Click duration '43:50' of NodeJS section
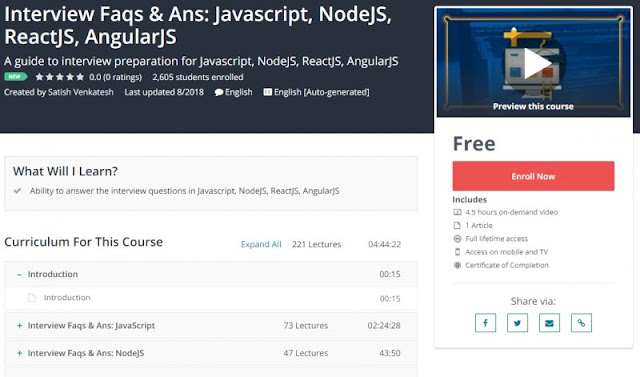The image size is (640, 377). (390, 353)
